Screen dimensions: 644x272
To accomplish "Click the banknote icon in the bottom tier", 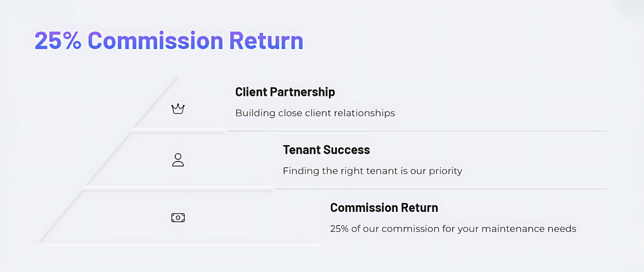I will (x=178, y=218).
